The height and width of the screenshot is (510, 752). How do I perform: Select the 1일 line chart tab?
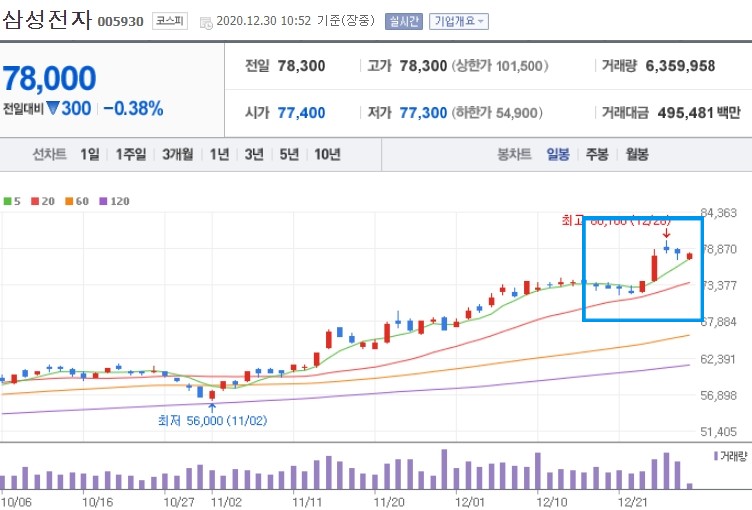(x=90, y=154)
